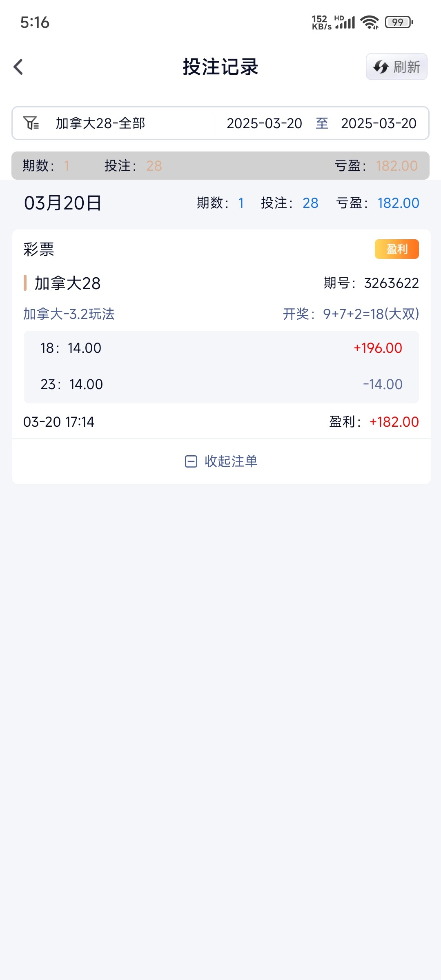Image resolution: width=441 pixels, height=980 pixels.
Task: Tap the orange 盈利 status badge
Action: [396, 249]
